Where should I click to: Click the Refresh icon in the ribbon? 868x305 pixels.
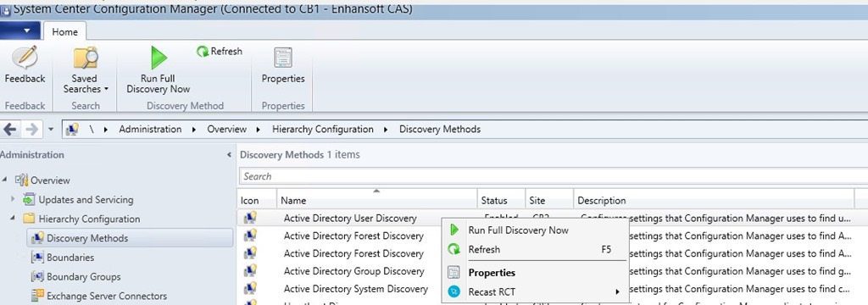coord(203,52)
